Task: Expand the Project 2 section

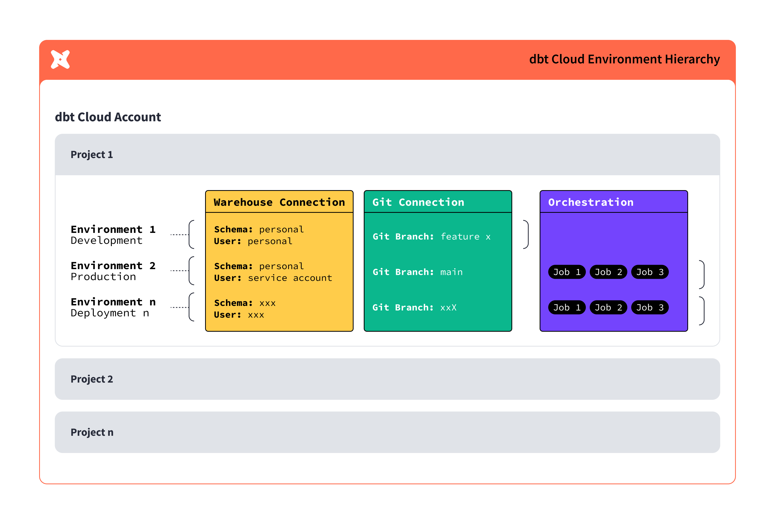Action: [x=92, y=379]
